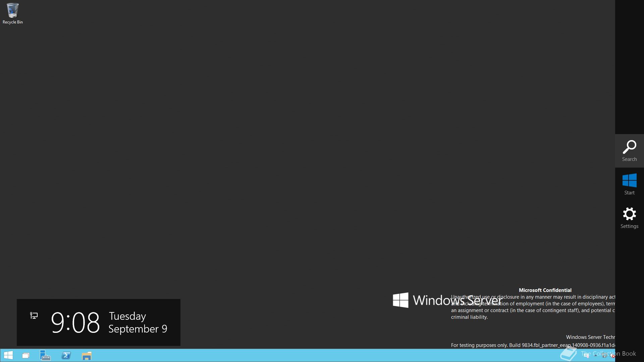Open the Settings charm
This screenshot has width=644, height=362.
point(629,218)
